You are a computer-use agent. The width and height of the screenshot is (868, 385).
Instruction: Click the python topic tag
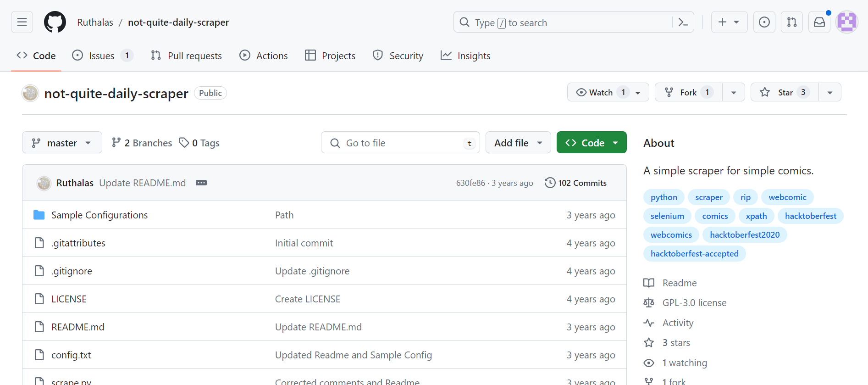pos(663,197)
